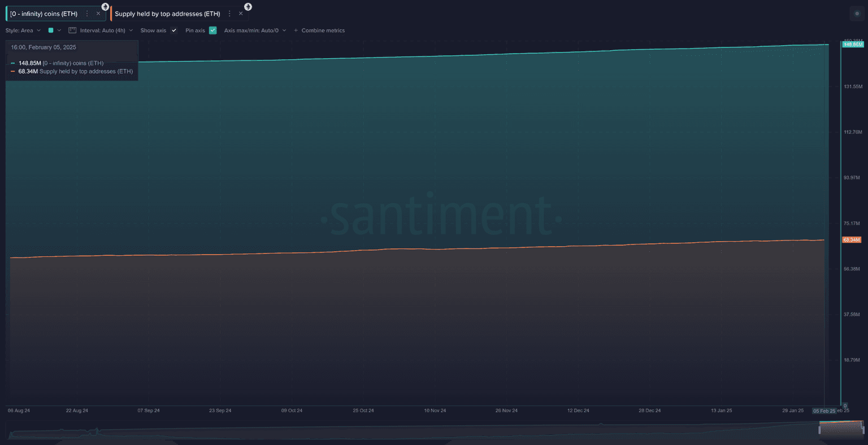Click Ethereum logo badge on [0 - infinity) coins tab

coord(105,7)
